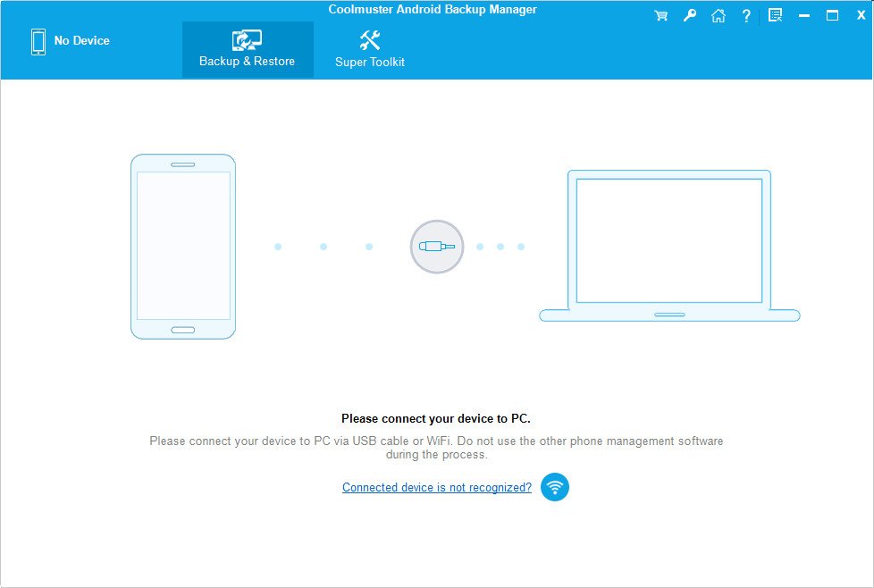The width and height of the screenshot is (874, 588).
Task: Close the Coolmuster Android Backup Manager
Action: pyautogui.click(x=861, y=15)
